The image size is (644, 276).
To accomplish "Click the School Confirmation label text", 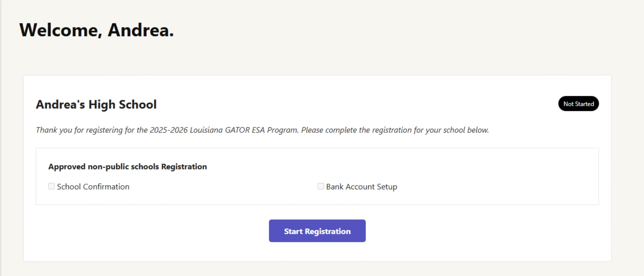I will tap(93, 187).
